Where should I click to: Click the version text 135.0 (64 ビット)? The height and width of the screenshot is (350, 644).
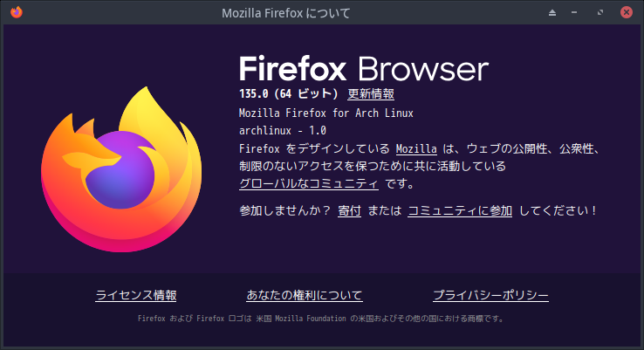pos(288,94)
